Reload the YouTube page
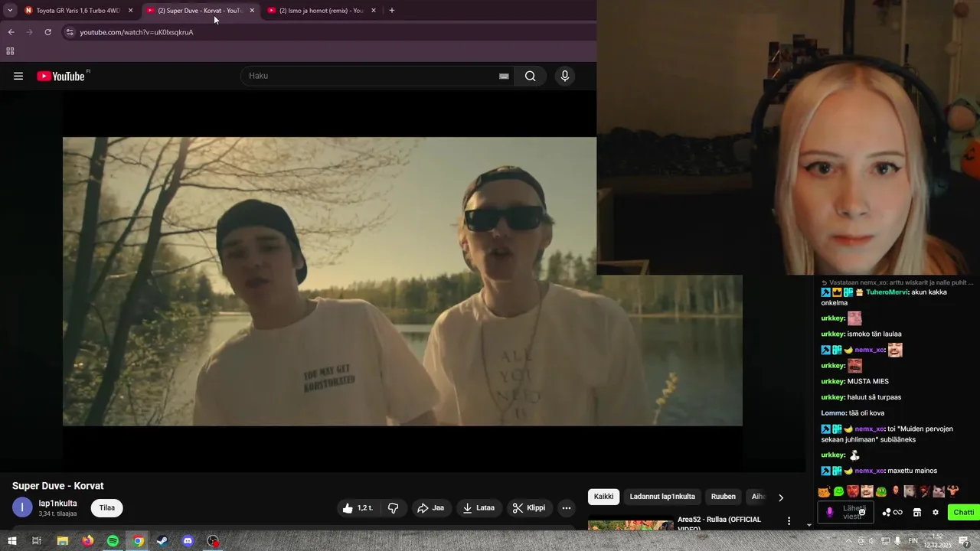 [47, 32]
